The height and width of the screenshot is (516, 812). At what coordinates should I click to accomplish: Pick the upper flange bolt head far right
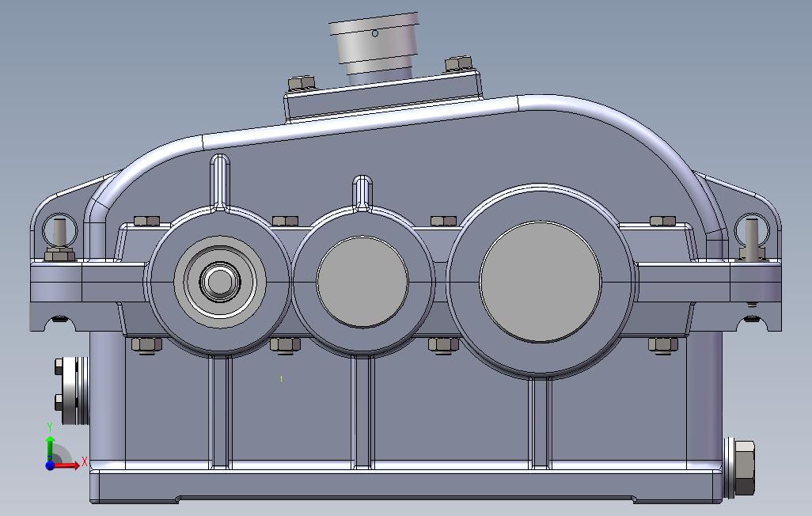point(663,222)
